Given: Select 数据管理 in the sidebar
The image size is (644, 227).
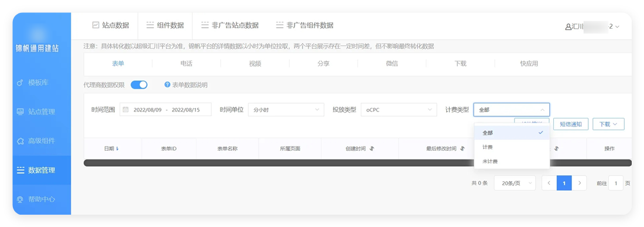Looking at the screenshot, I should pyautogui.click(x=42, y=170).
